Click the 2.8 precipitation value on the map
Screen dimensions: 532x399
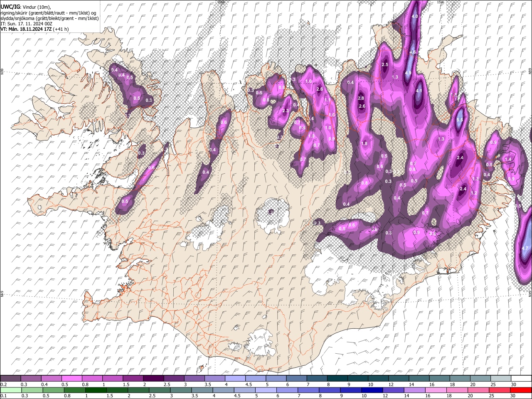click(361, 98)
